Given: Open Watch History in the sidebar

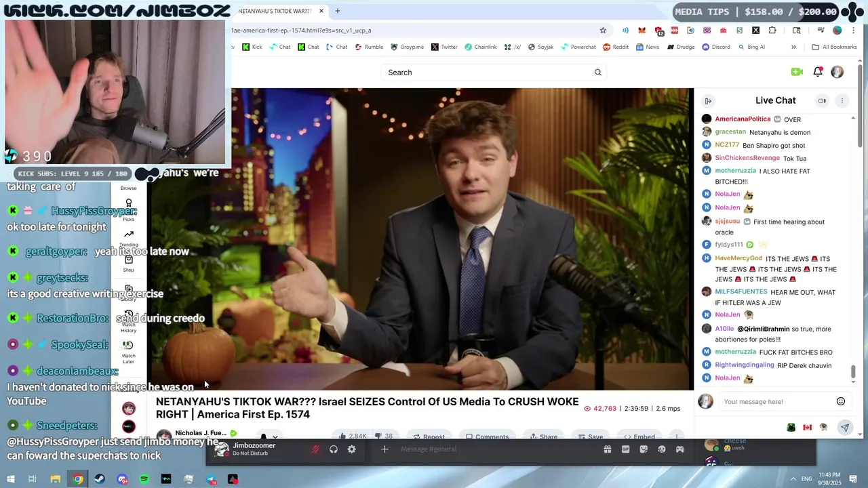Looking at the screenshot, I should pos(128,321).
